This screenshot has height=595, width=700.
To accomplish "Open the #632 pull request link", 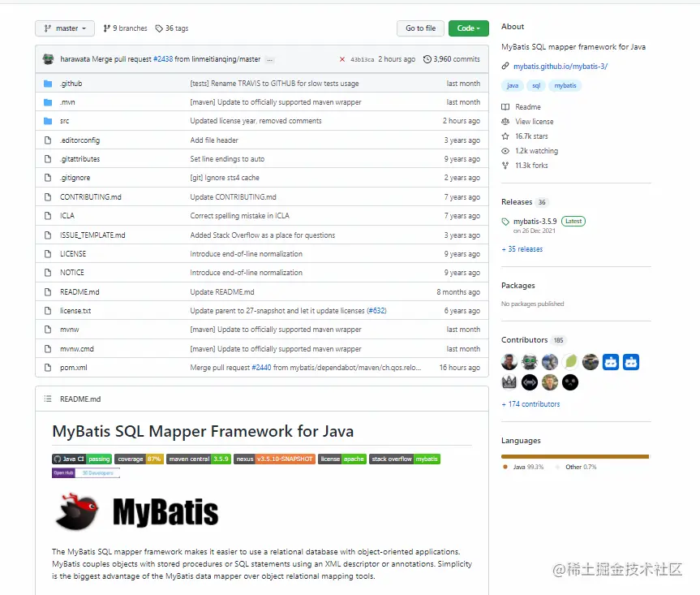I will coord(376,310).
